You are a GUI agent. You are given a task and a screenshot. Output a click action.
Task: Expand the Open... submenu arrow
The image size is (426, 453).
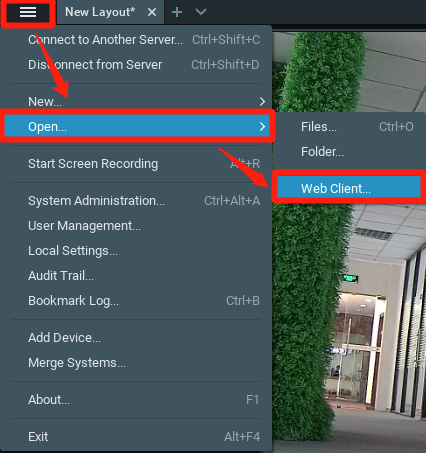pyautogui.click(x=262, y=126)
